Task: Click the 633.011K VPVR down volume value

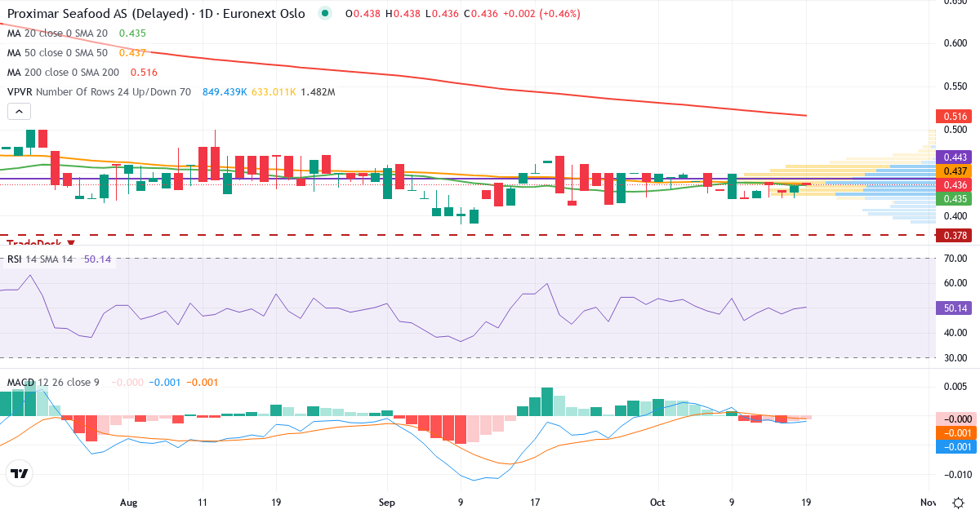Action: [273, 92]
